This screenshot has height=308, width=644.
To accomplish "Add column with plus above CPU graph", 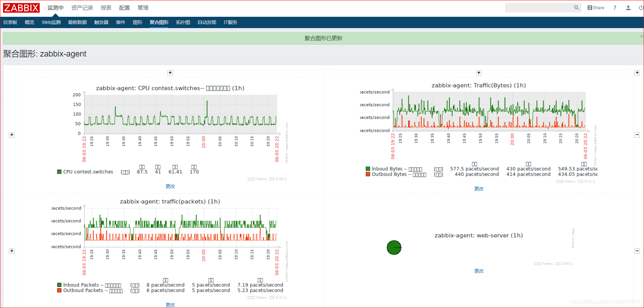I will point(170,73).
